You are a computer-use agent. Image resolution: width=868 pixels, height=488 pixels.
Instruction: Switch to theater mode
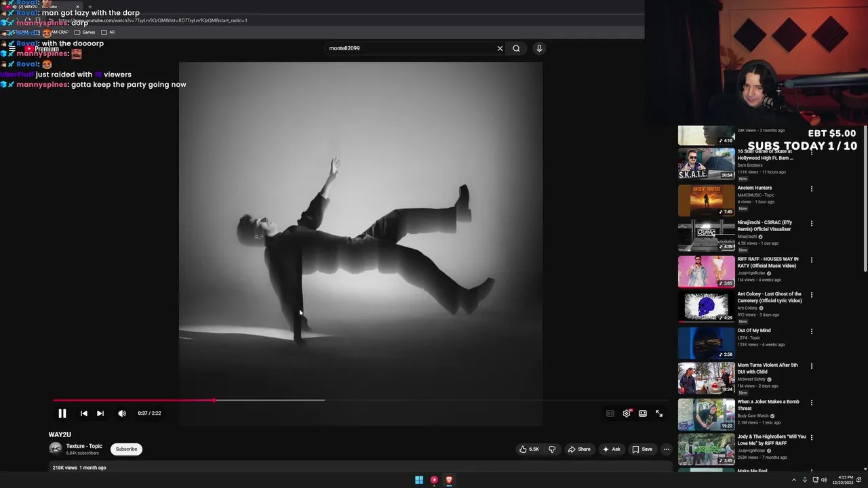click(643, 413)
